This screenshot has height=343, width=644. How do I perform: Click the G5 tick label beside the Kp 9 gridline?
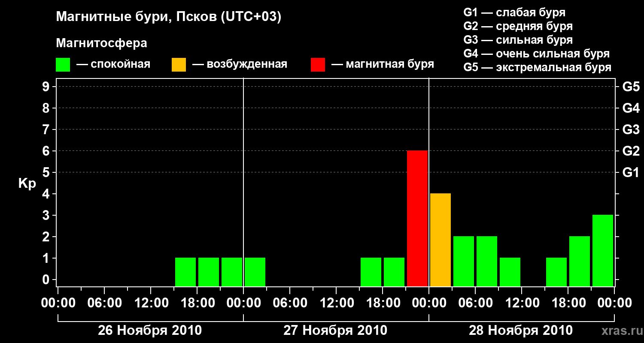631,87
